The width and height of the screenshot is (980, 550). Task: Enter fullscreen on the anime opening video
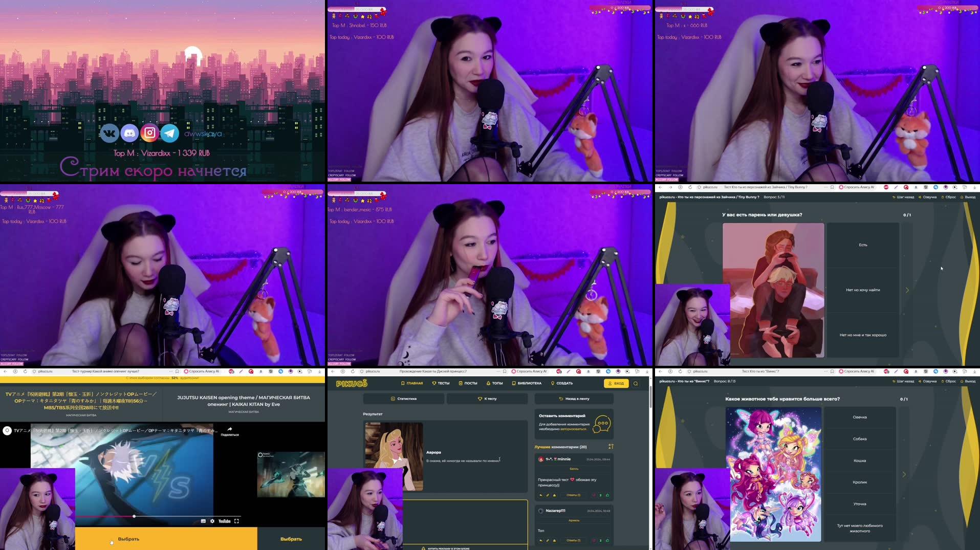(x=237, y=521)
